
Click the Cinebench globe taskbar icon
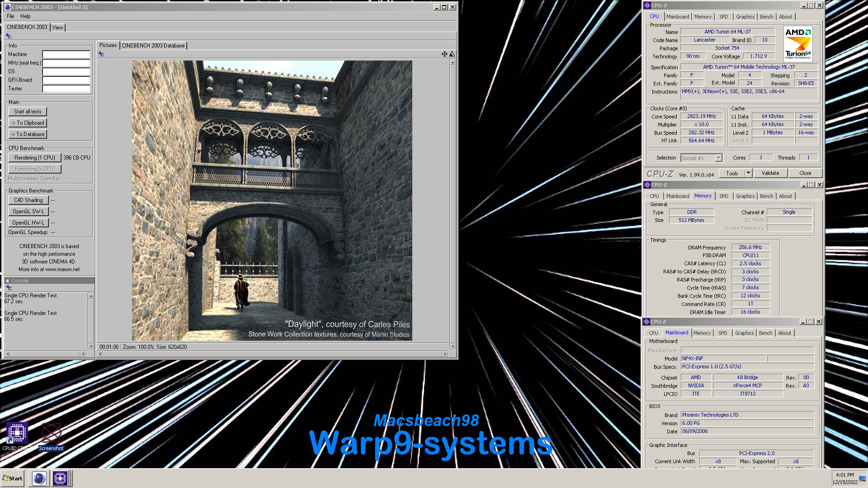click(x=39, y=479)
